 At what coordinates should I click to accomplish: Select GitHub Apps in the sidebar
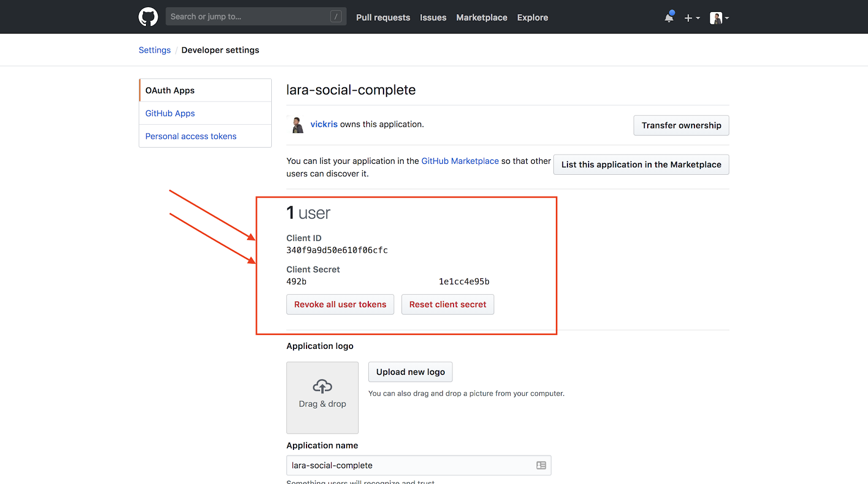pyautogui.click(x=205, y=113)
